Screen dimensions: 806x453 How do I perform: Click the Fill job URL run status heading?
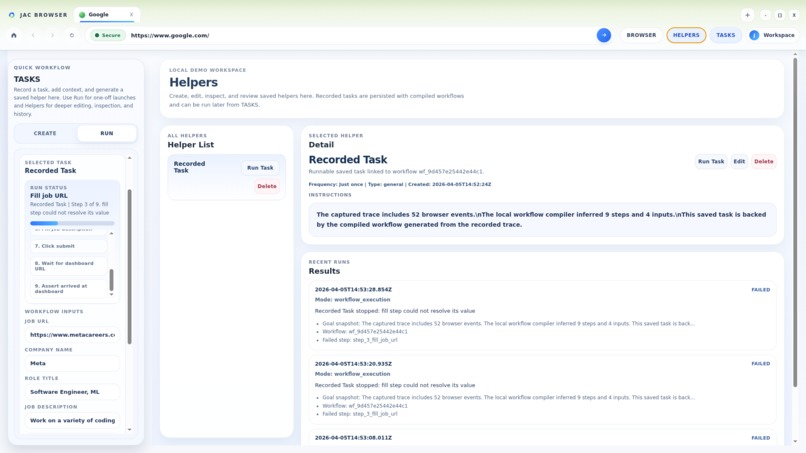click(49, 196)
